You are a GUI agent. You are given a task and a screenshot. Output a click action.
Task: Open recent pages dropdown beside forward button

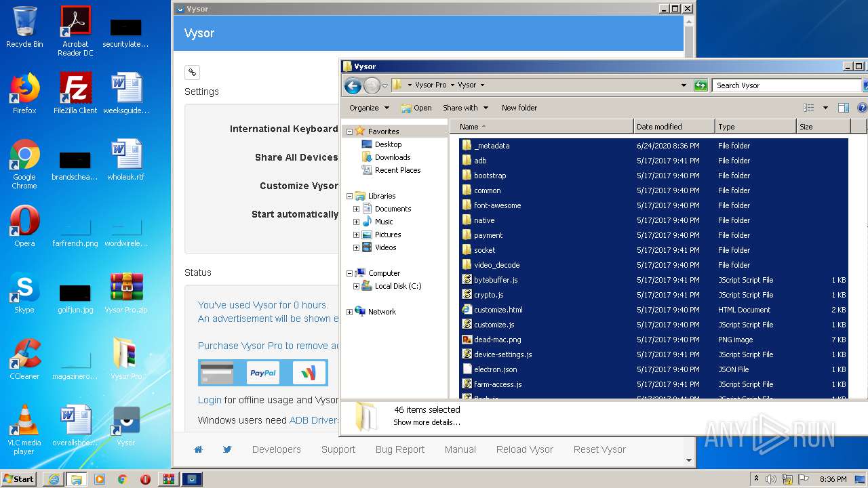[x=384, y=85]
